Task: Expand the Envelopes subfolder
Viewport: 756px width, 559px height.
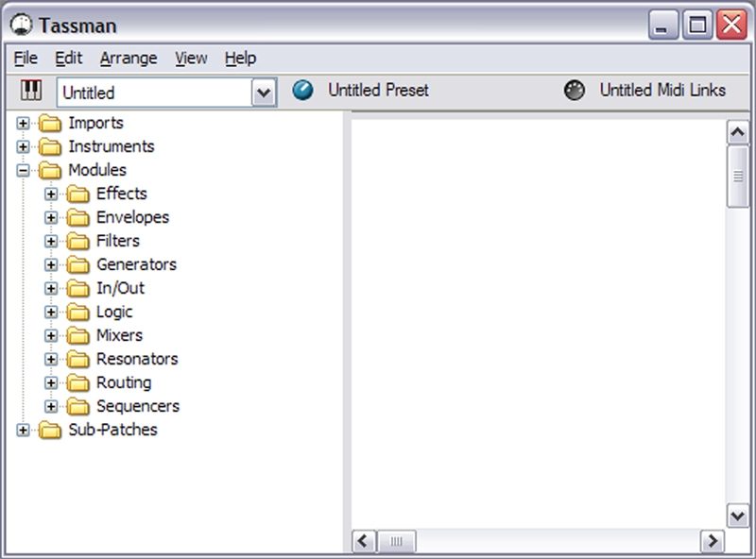Action: pos(51,218)
